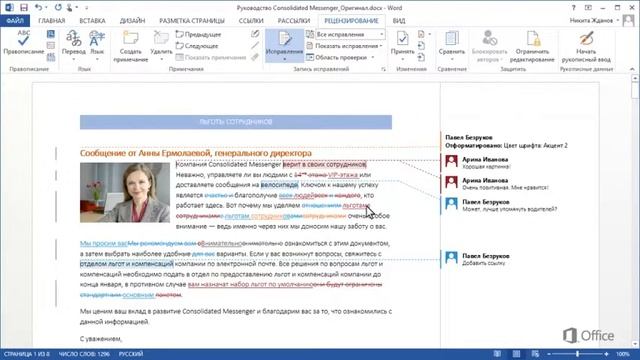
Task: Click the disabled Показать примечания button
Action: [211, 58]
